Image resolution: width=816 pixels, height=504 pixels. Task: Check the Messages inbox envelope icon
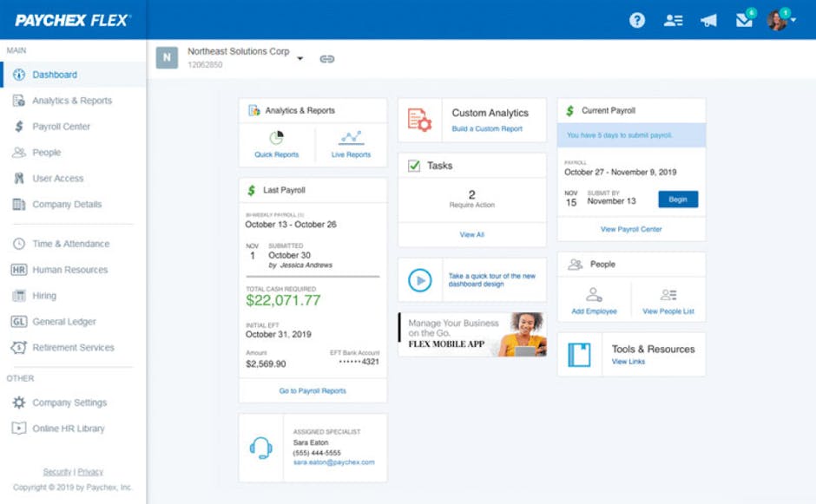point(743,19)
